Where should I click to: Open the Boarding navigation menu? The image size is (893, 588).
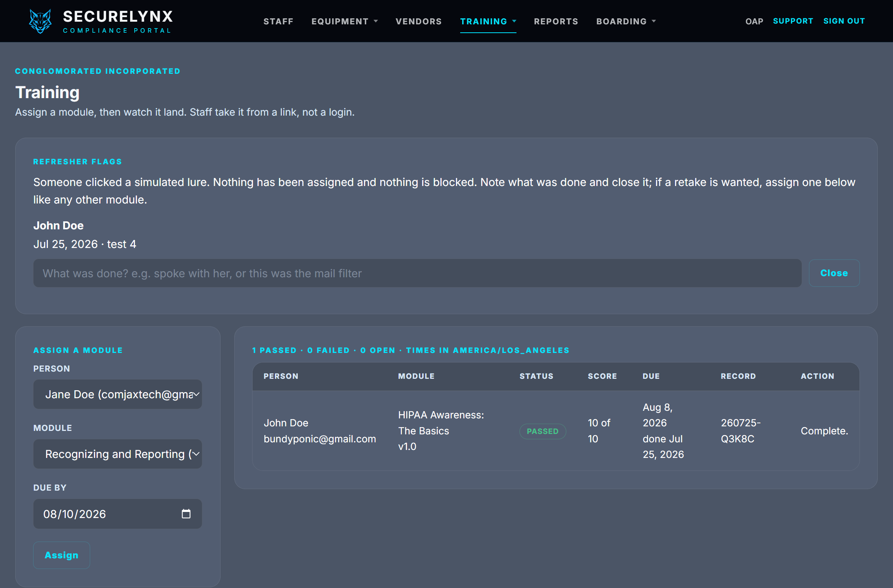click(626, 21)
